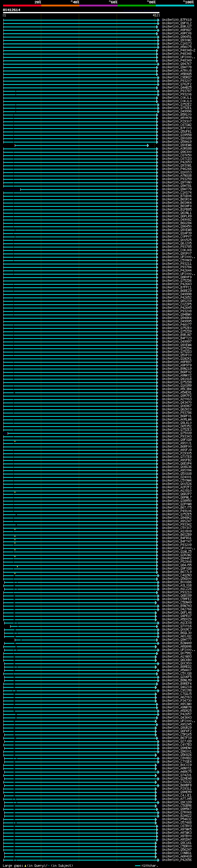This screenshot has height=868, width=197.
Task: Open the UniRef100_P52908 entry
Action: (176, 562)
